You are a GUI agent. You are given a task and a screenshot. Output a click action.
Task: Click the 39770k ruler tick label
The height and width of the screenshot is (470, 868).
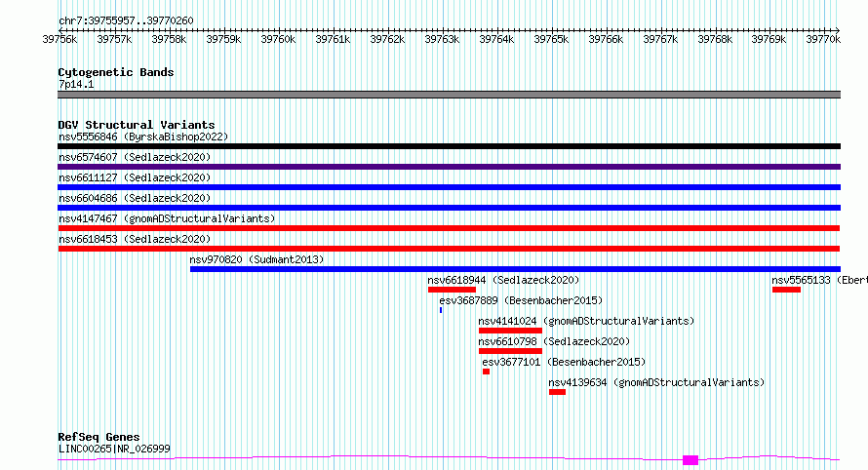[x=824, y=39]
